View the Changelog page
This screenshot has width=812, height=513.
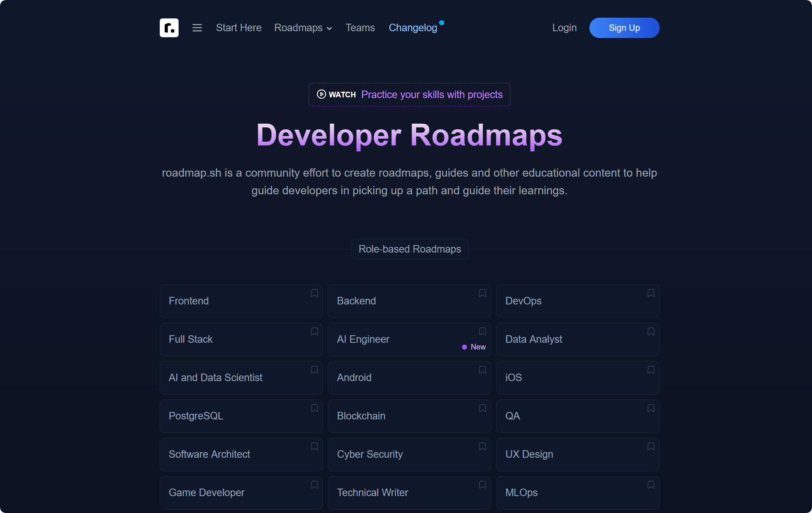pyautogui.click(x=413, y=28)
